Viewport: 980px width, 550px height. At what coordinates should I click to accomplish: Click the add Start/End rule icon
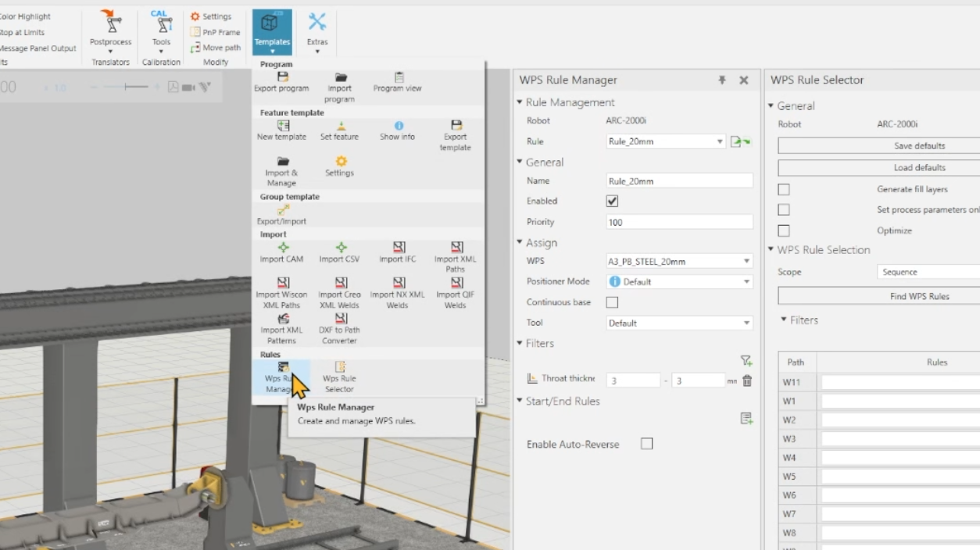(746, 419)
